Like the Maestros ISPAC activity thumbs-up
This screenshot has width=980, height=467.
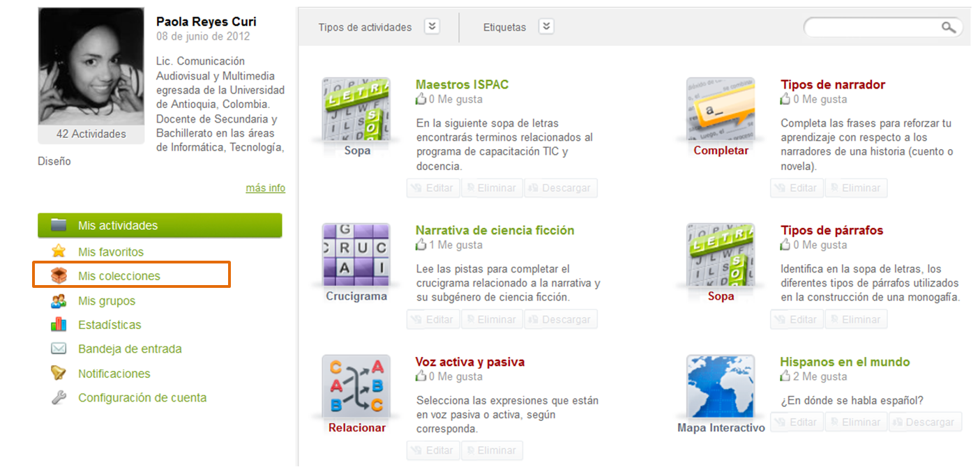421,100
